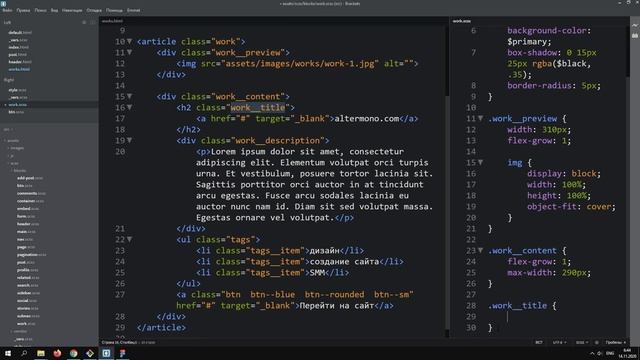
Task: Click the work.scss pane header
Action: [462, 21]
